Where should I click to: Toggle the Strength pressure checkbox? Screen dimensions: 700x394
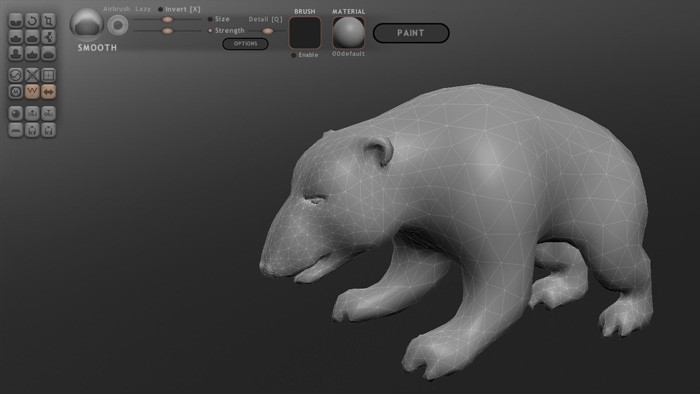[x=210, y=31]
